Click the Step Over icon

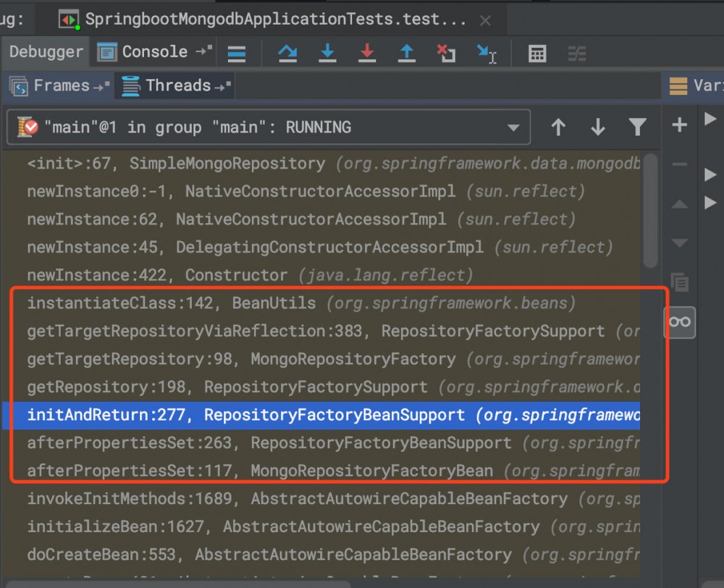tap(287, 53)
